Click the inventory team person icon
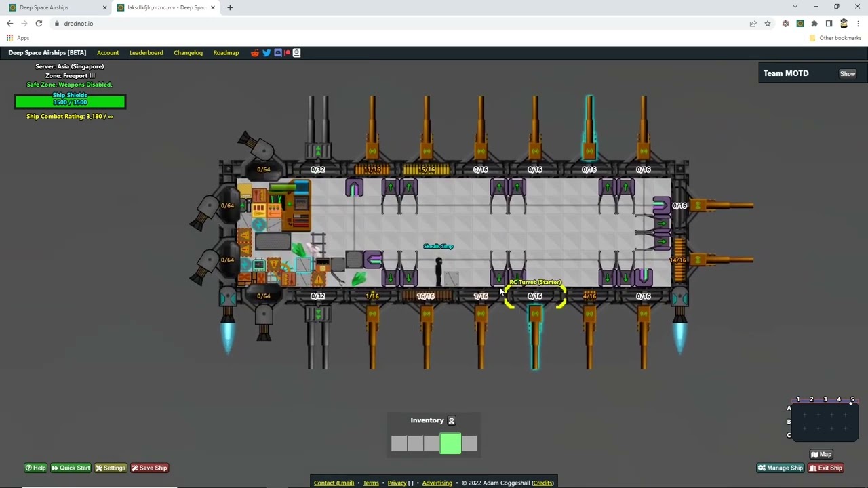This screenshot has height=488, width=868. tap(452, 420)
